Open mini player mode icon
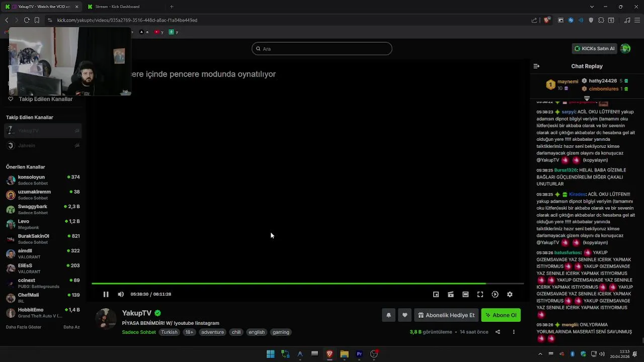Viewport: 644px width, 362px height. [436, 294]
